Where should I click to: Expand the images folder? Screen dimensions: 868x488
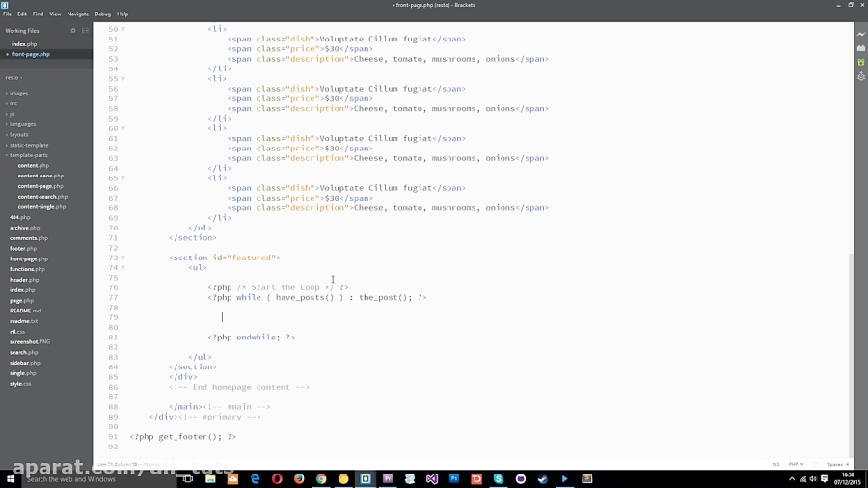[x=18, y=93]
